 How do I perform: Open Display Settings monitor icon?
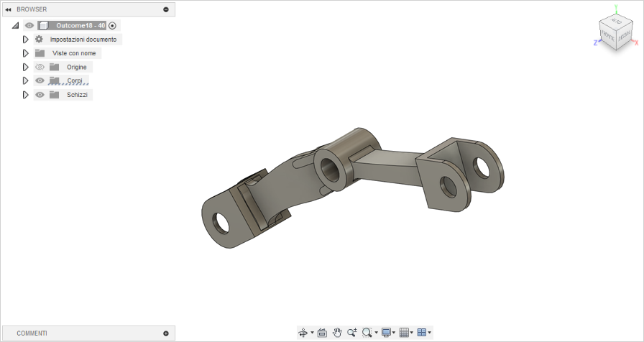[x=386, y=333]
